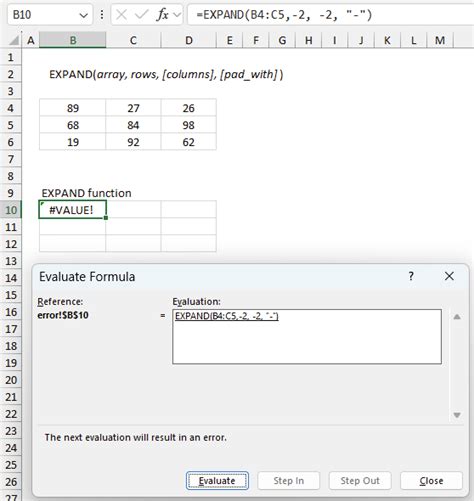Click the help question mark in dialog
474x501 pixels.
[x=411, y=276]
